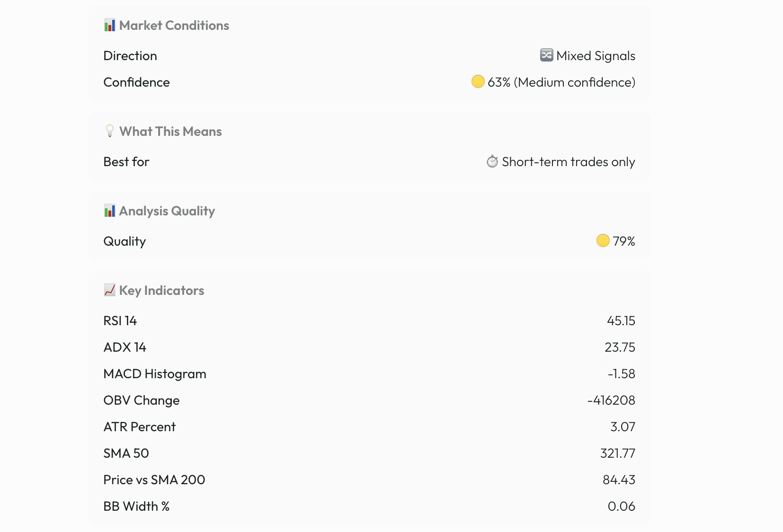783x532 pixels.
Task: Click the SMA 50 value 321.77
Action: click(617, 453)
